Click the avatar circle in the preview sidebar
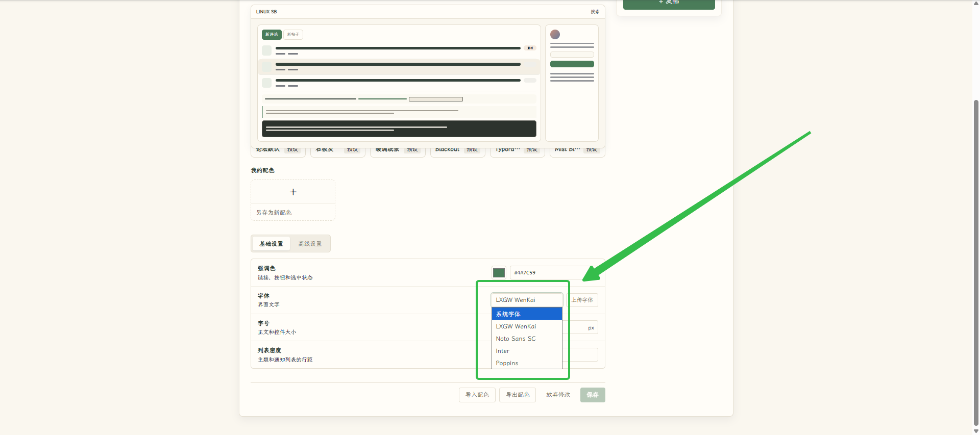 (x=555, y=34)
